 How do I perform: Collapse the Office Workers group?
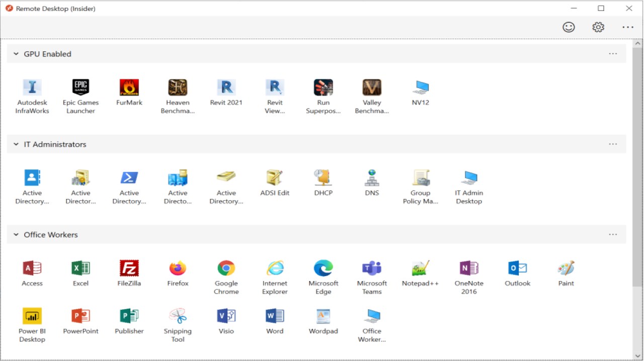(16, 235)
